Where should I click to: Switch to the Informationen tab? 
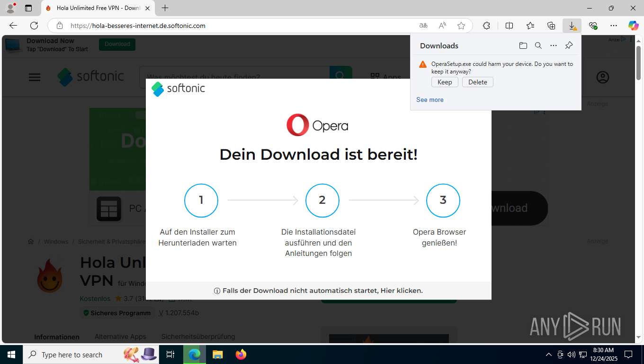[57, 337]
